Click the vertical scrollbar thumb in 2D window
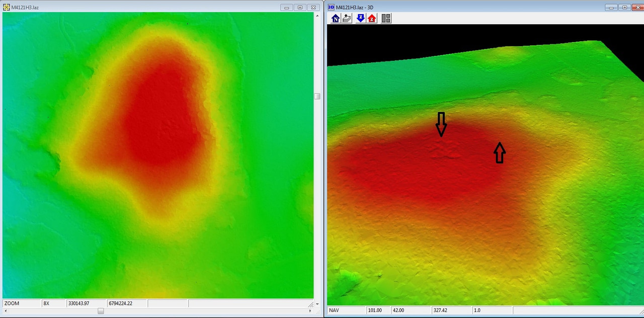644x318 pixels. tap(317, 96)
